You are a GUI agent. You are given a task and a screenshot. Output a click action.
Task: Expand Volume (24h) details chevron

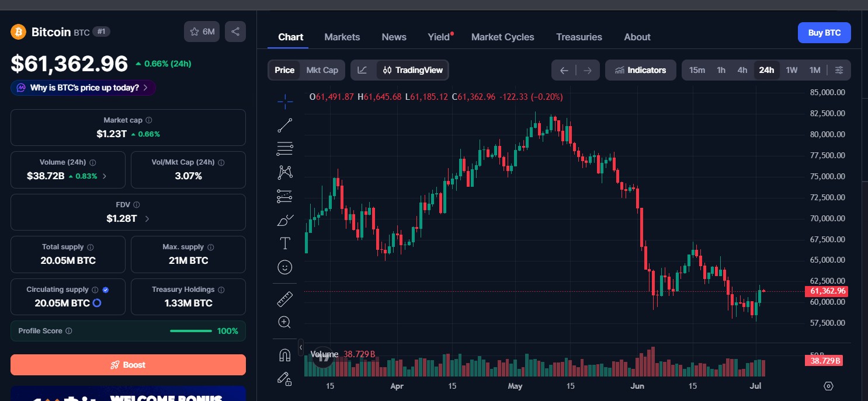[105, 176]
